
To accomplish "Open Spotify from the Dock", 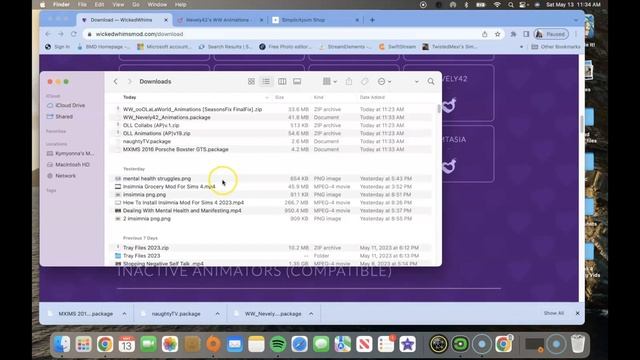I will pyautogui.click(x=278, y=344).
